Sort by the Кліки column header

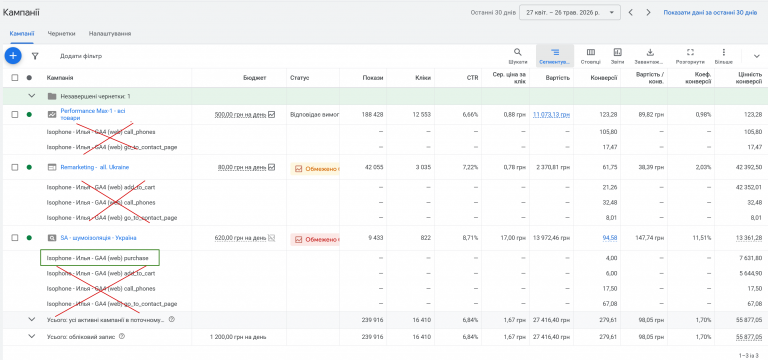(x=423, y=78)
